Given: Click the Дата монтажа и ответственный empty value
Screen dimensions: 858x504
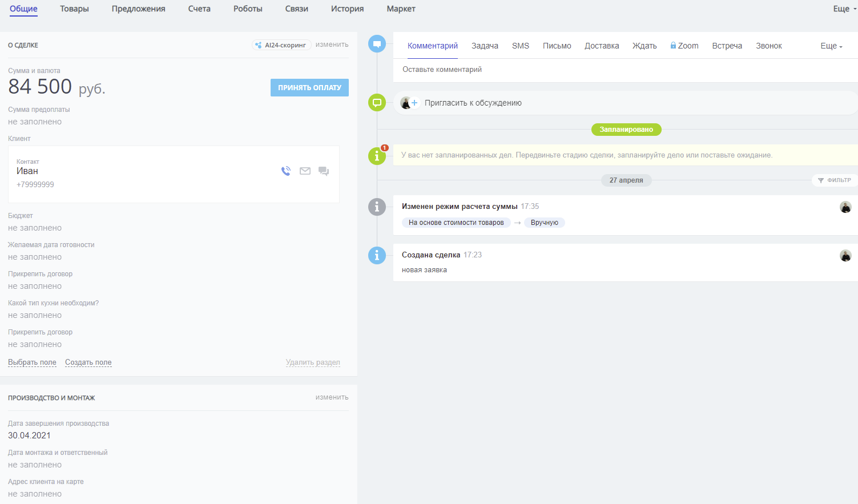Looking at the screenshot, I should coord(35,465).
